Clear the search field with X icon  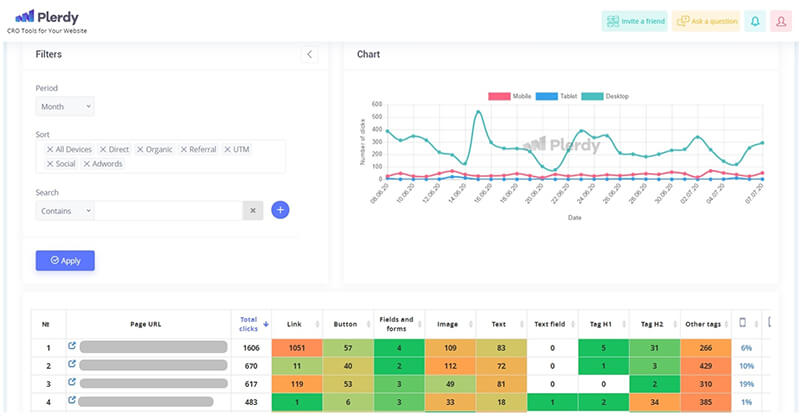(x=253, y=210)
